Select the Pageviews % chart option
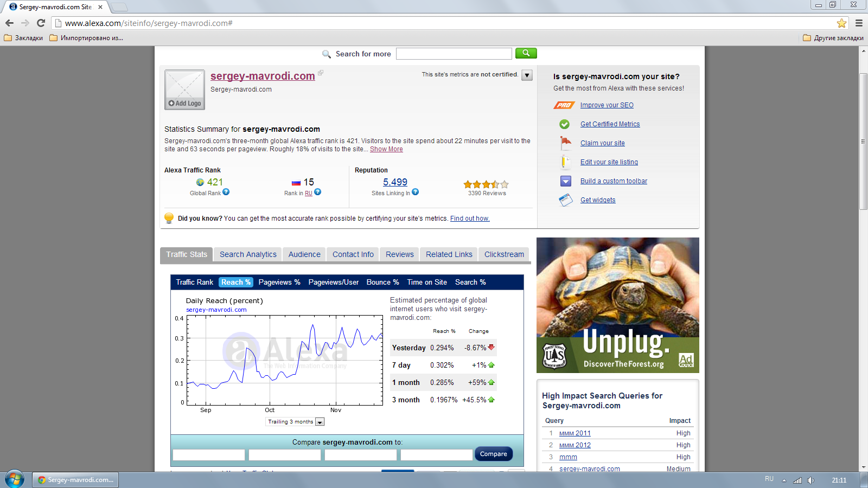Image resolution: width=868 pixels, height=488 pixels. click(x=279, y=282)
